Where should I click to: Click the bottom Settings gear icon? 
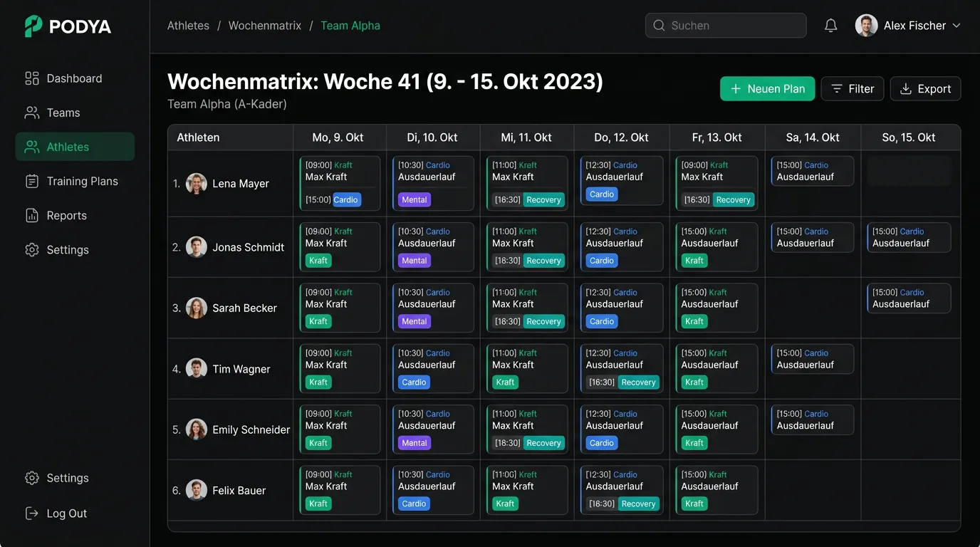[x=32, y=478]
